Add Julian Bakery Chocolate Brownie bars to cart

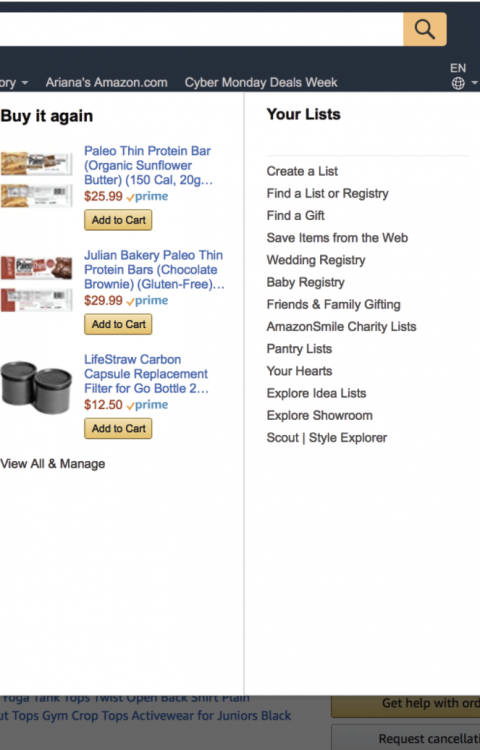click(119, 324)
